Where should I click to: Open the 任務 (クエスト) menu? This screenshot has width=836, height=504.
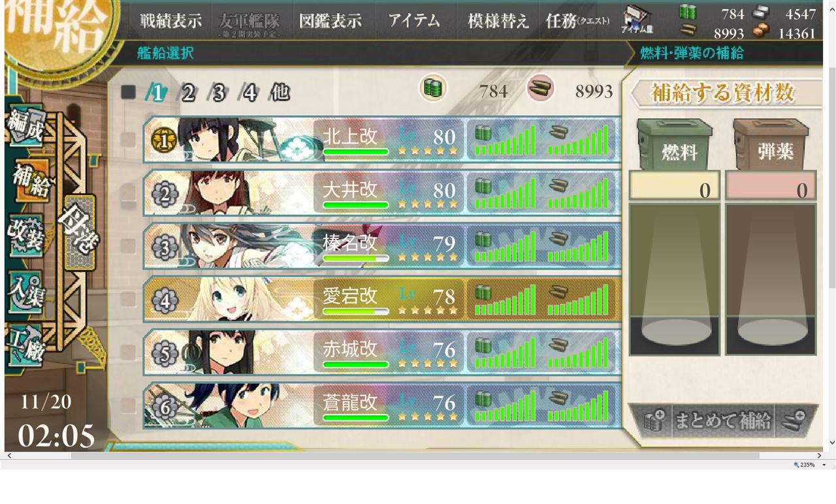coord(577,21)
